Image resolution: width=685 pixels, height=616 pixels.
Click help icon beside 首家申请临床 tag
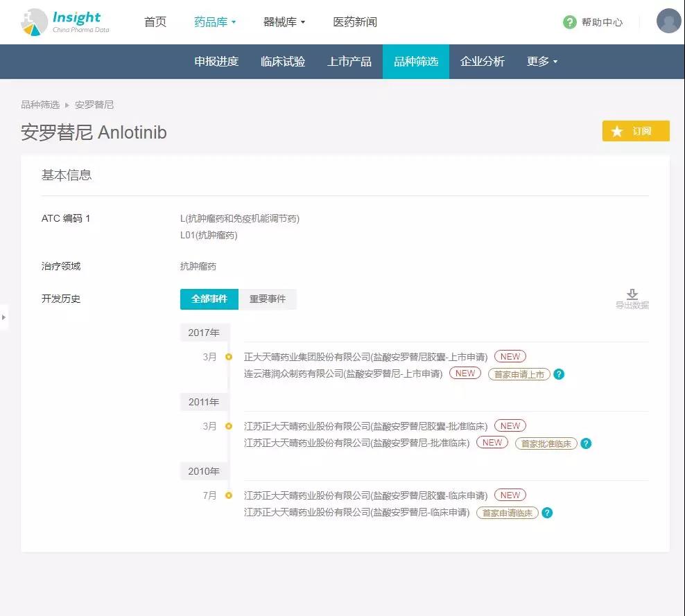click(x=547, y=513)
